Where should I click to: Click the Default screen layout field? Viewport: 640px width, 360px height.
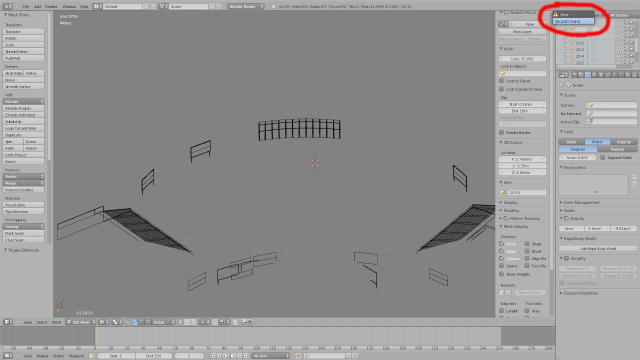point(122,7)
